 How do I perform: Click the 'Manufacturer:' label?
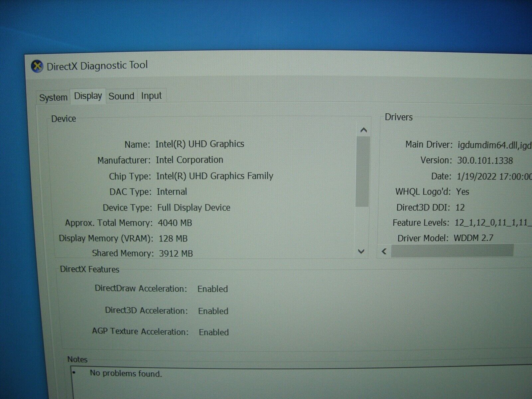[x=124, y=160]
